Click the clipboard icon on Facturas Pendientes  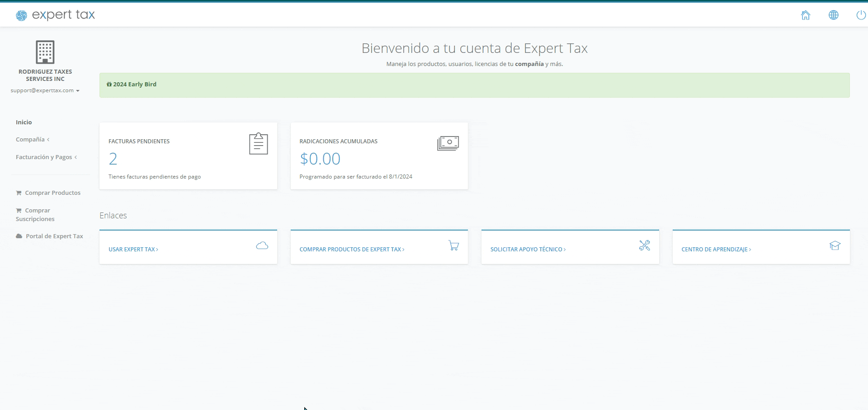click(259, 143)
